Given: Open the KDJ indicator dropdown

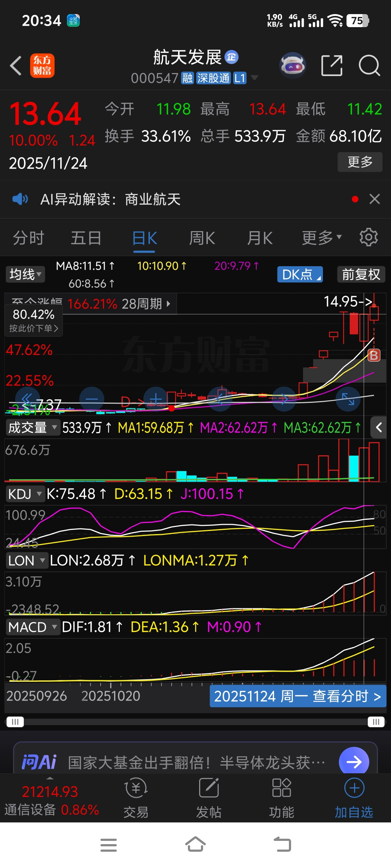Looking at the screenshot, I should click(25, 494).
